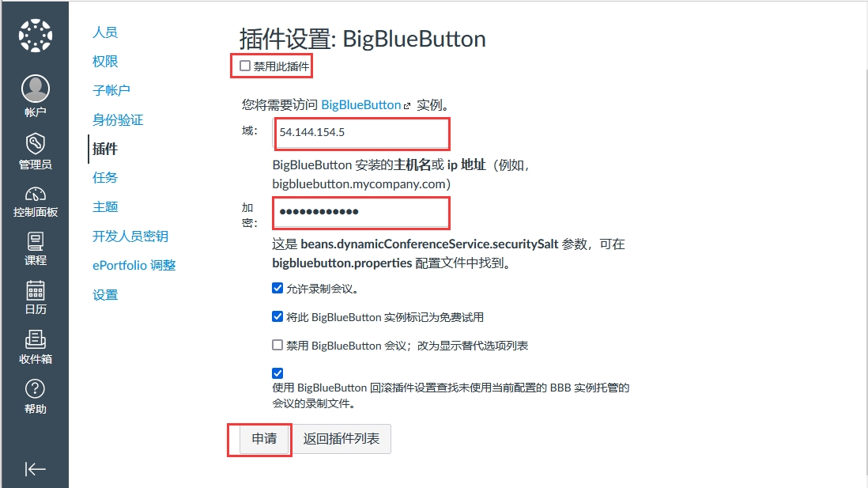Open the 收件箱 inbox icon
868x488 pixels.
[x=35, y=339]
